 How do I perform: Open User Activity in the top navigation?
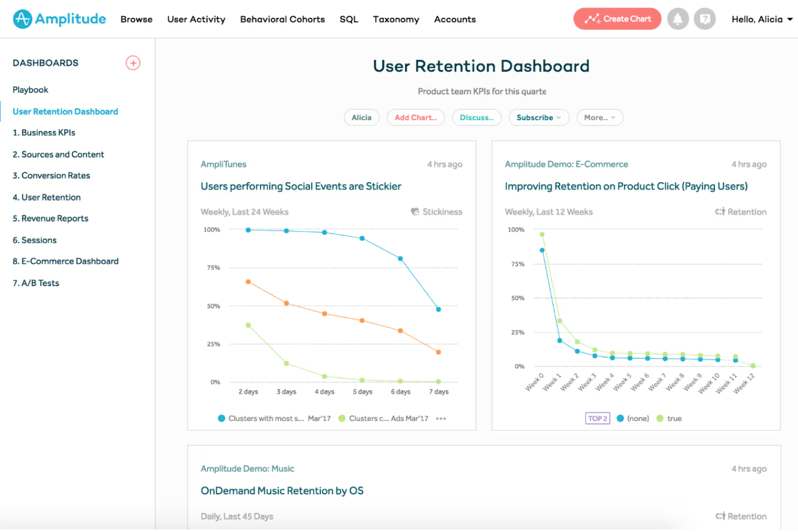(x=196, y=19)
